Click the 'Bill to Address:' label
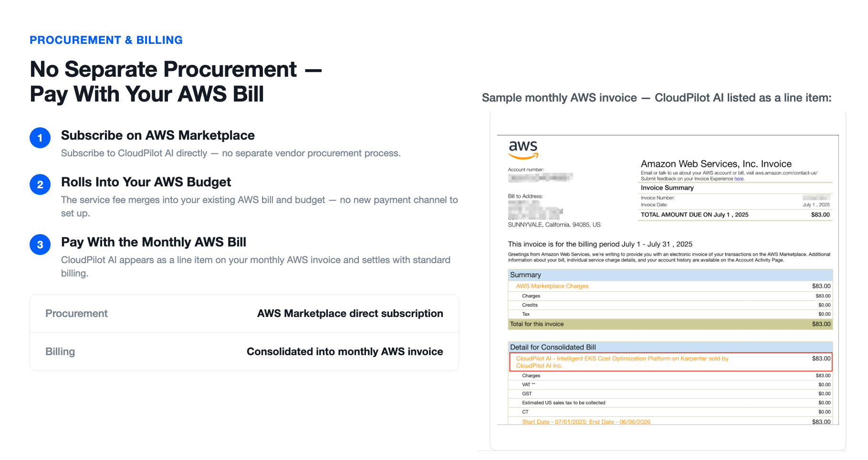 click(x=525, y=196)
